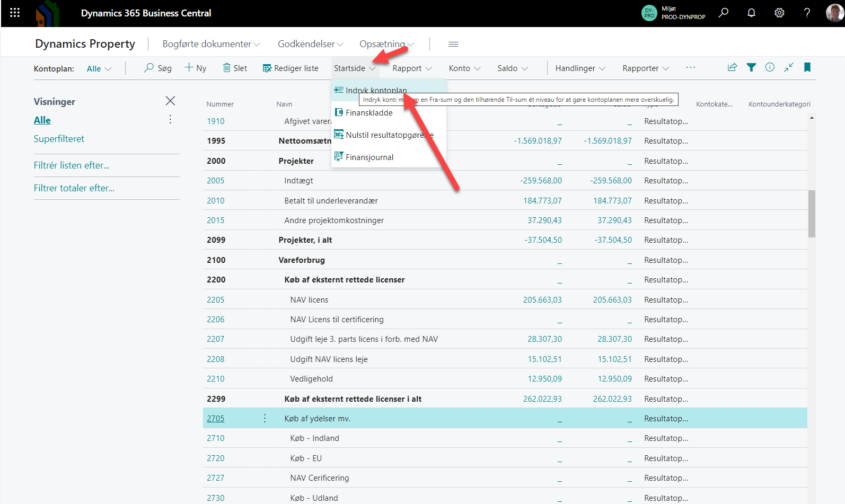This screenshot has width=845, height=504.
Task: Open settings gear icon
Action: click(779, 13)
